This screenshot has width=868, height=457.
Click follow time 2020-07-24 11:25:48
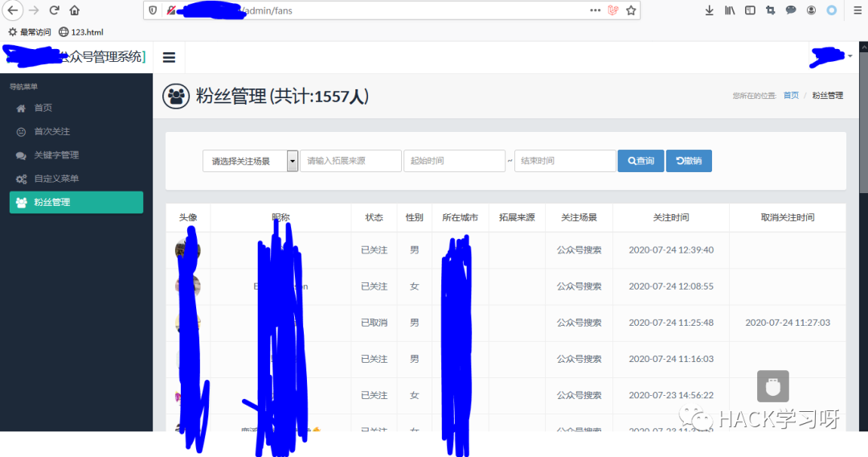pos(671,323)
